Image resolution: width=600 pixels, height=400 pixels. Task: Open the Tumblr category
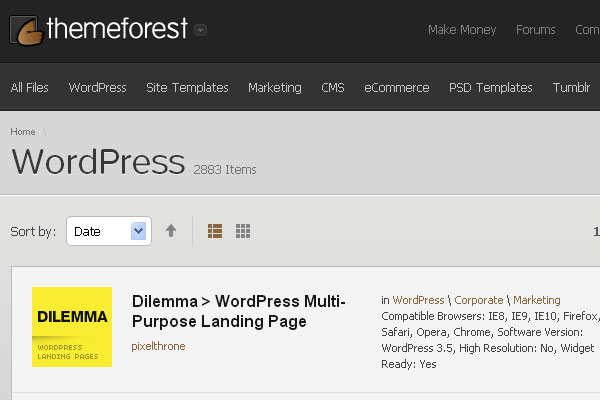tap(571, 88)
